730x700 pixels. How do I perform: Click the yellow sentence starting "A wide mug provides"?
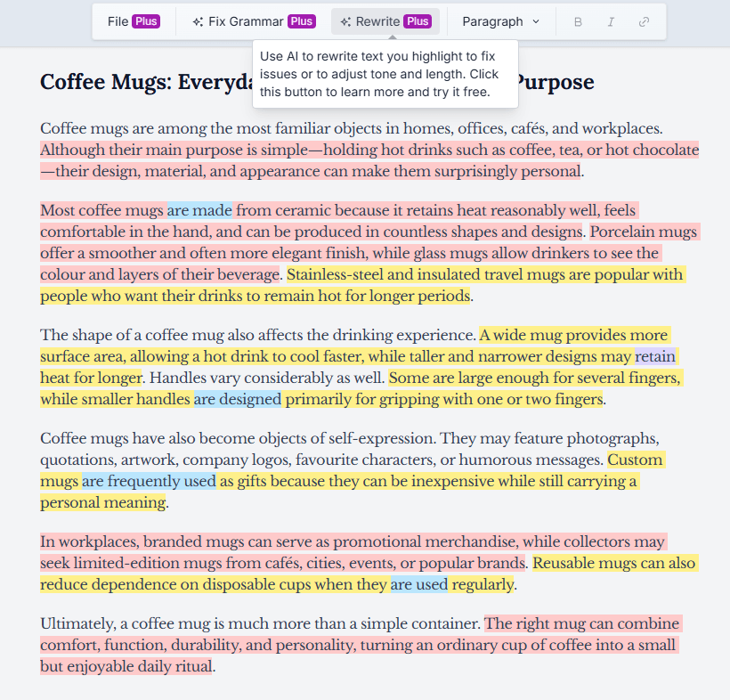coord(359,356)
